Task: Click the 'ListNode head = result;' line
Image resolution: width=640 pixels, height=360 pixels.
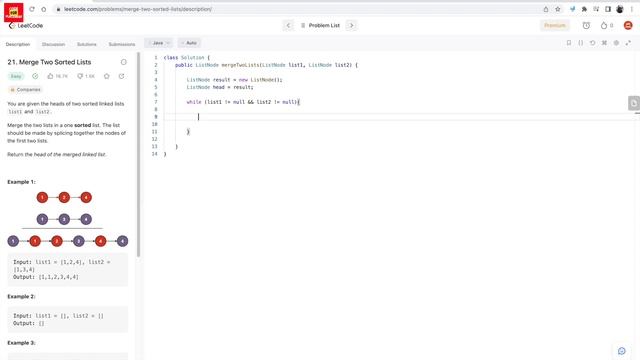Action: pos(220,87)
